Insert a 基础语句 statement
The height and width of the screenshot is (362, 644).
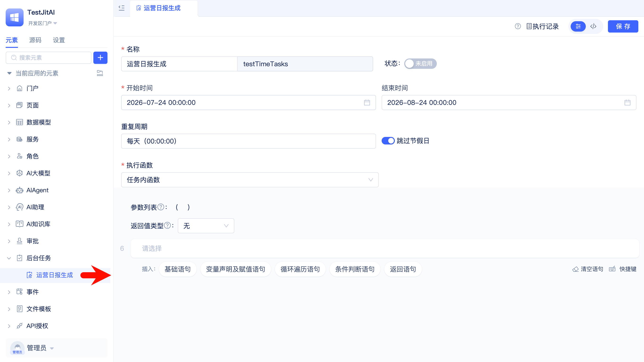coord(178,269)
